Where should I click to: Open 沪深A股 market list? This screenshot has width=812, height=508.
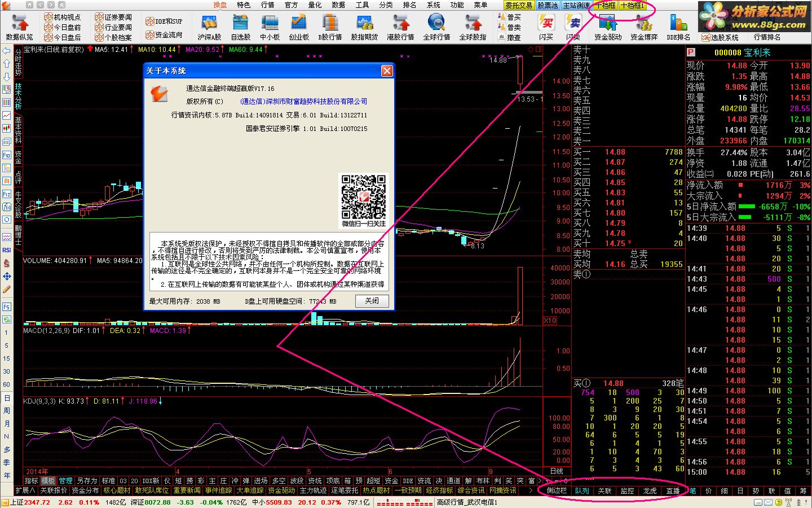click(x=209, y=27)
